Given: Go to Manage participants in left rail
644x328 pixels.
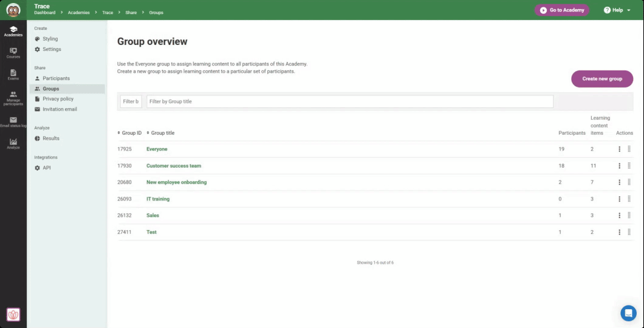Looking at the screenshot, I should 13,98.
